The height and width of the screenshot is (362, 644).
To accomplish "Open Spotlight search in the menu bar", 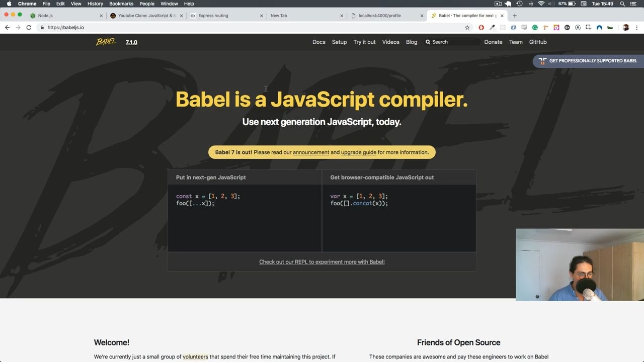I will tap(622, 4).
